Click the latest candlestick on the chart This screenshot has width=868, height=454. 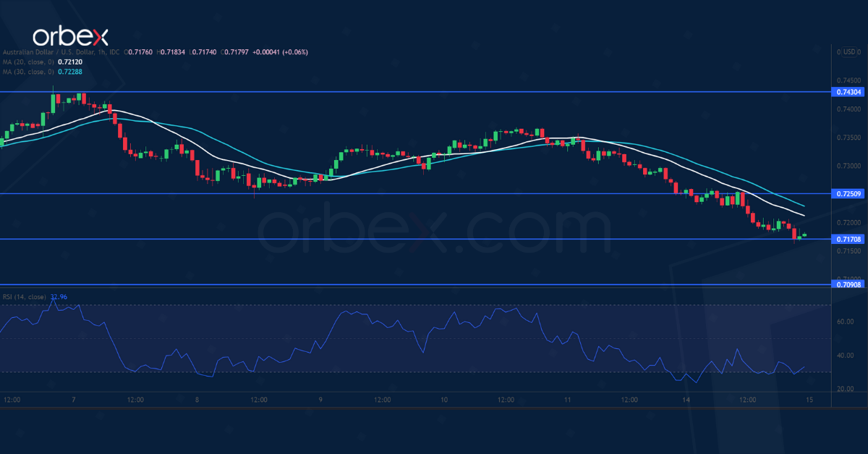[803, 234]
